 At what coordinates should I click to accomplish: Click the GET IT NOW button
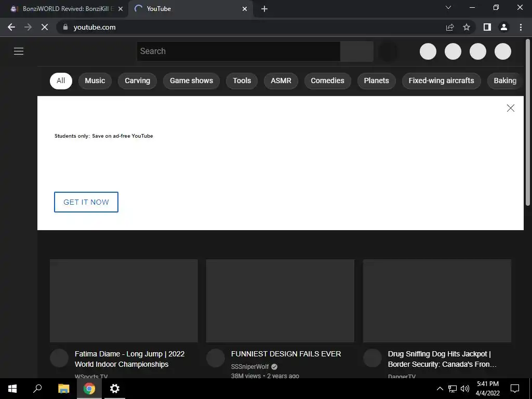tap(86, 202)
